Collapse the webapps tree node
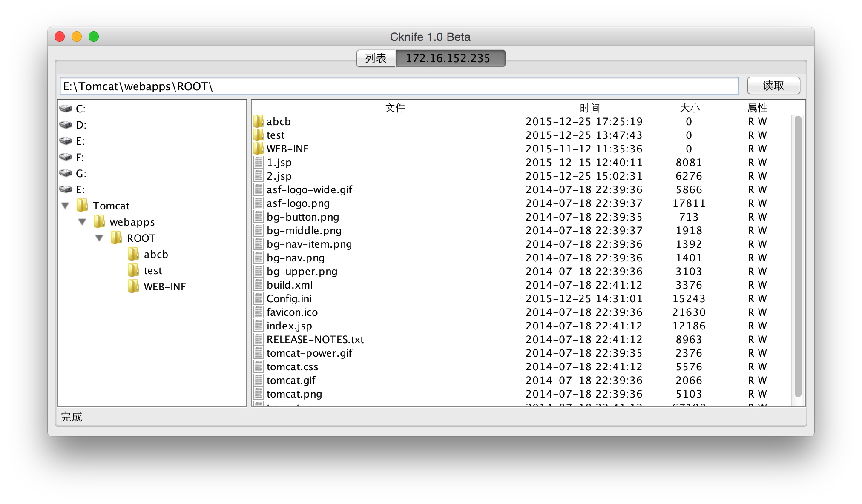The image size is (862, 504). point(82,222)
